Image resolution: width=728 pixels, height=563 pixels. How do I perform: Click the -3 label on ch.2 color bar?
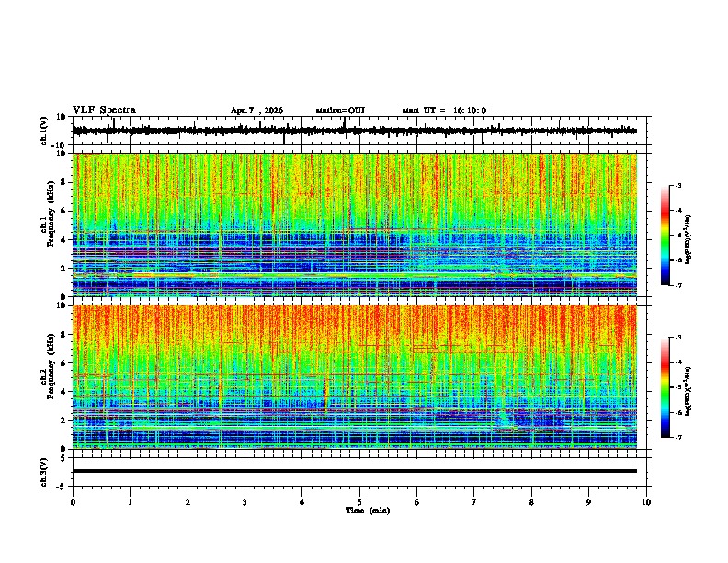pyautogui.click(x=677, y=338)
